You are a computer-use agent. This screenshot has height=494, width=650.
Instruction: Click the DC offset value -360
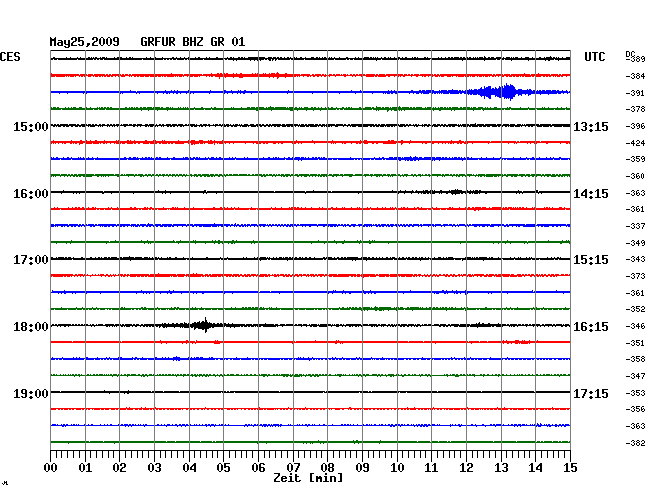635,176
